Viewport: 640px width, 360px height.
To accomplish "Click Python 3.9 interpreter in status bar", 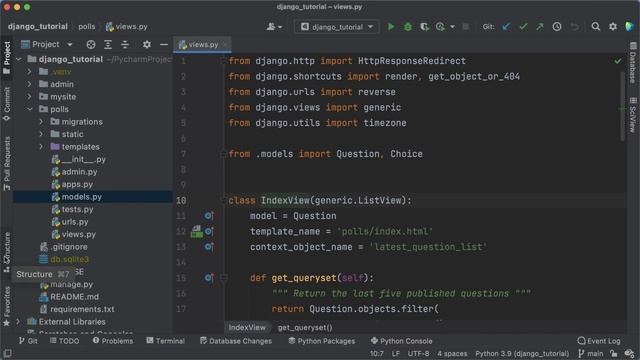I will [522, 353].
